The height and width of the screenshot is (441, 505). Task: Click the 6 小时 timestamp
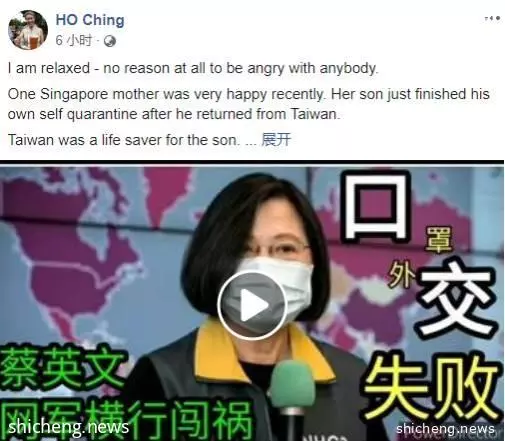[x=74, y=41]
